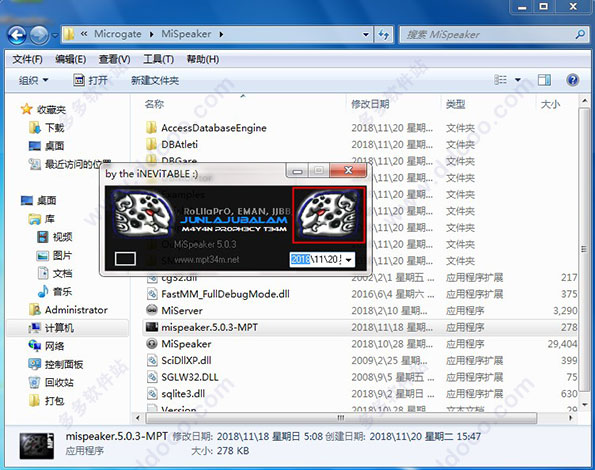Open Recycle Bin (回收站) in sidebar
595x470 pixels.
pos(51,382)
